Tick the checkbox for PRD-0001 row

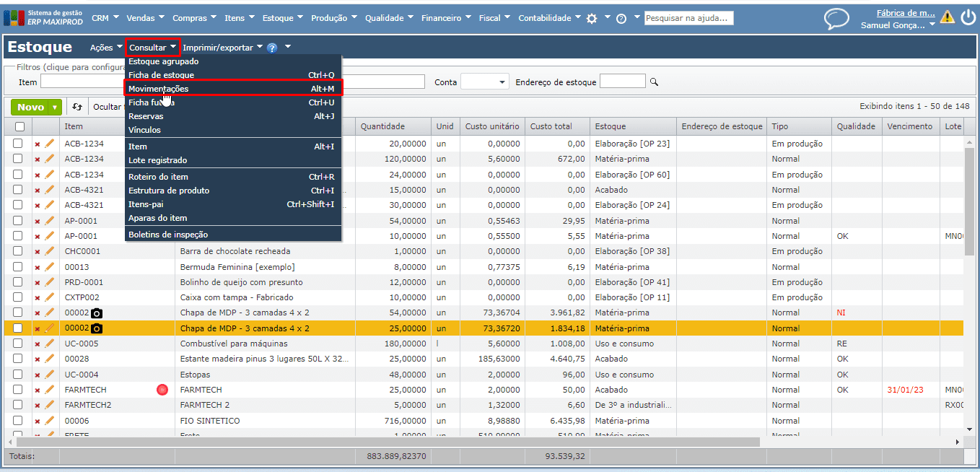pos(18,282)
